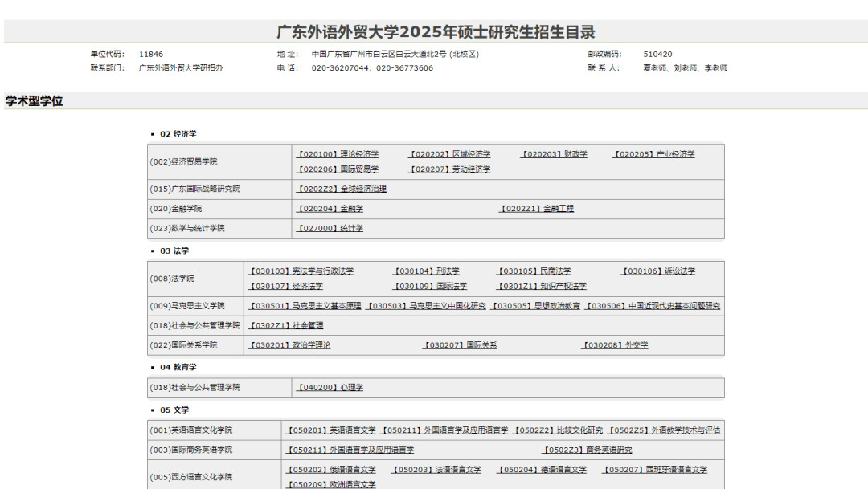The height and width of the screenshot is (489, 868).
Task: Select the contact names 夏老师、刘老师、李老师
Action: click(x=686, y=68)
